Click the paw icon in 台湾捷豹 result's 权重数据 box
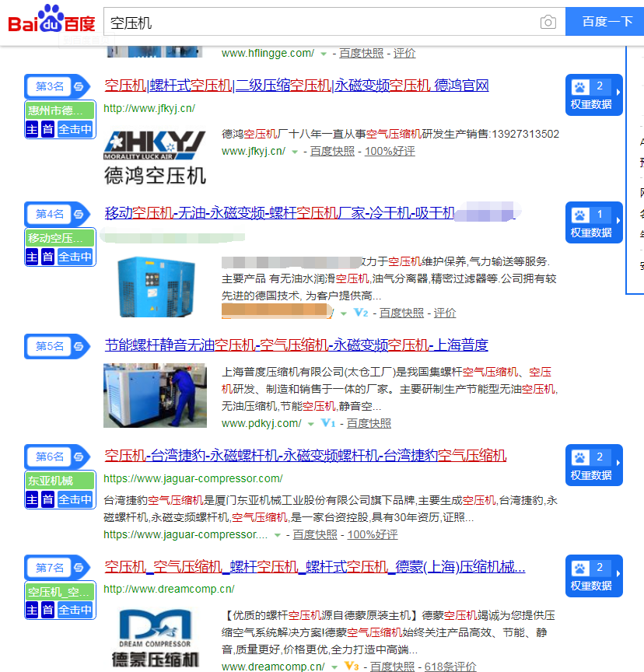Viewport: 644px width, 672px height. point(579,457)
